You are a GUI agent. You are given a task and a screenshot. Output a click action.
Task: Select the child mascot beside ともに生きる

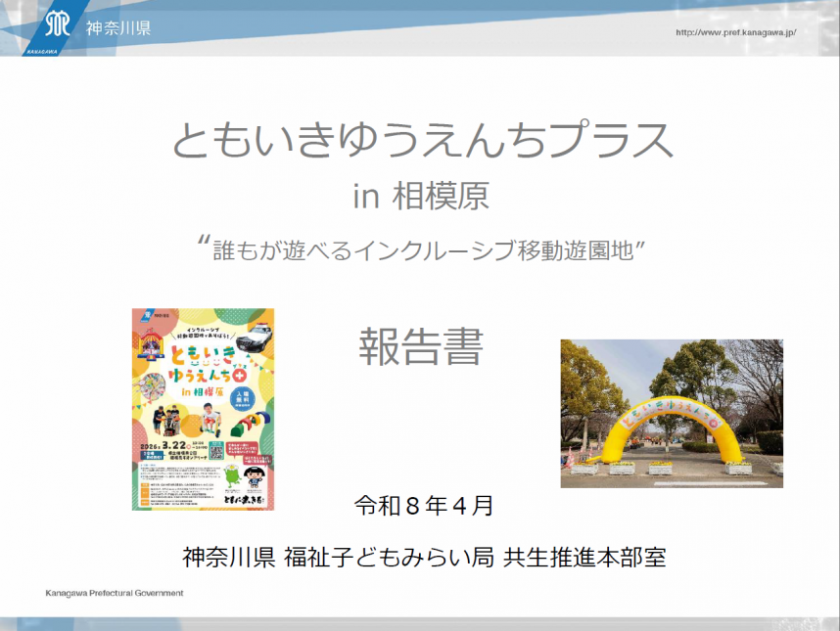(253, 476)
